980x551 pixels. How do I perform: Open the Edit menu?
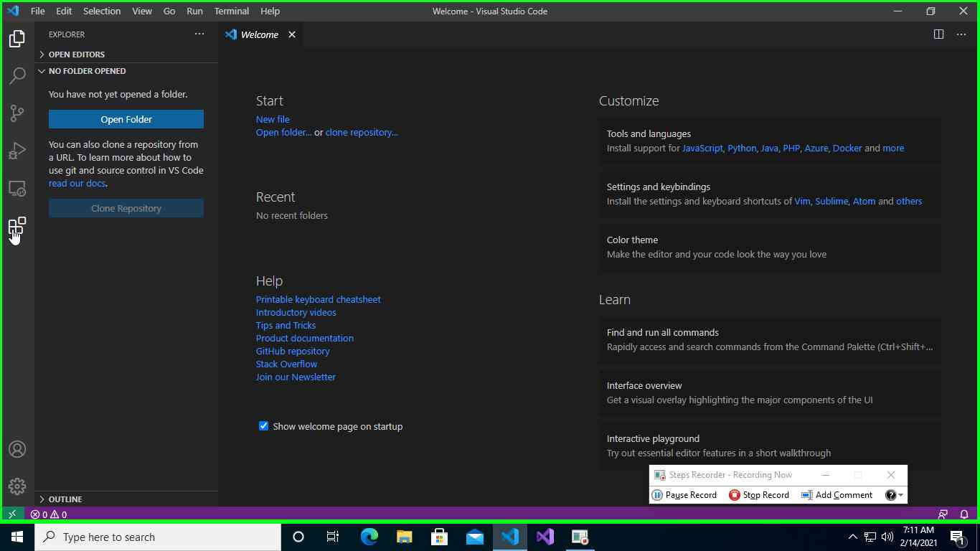click(64, 11)
